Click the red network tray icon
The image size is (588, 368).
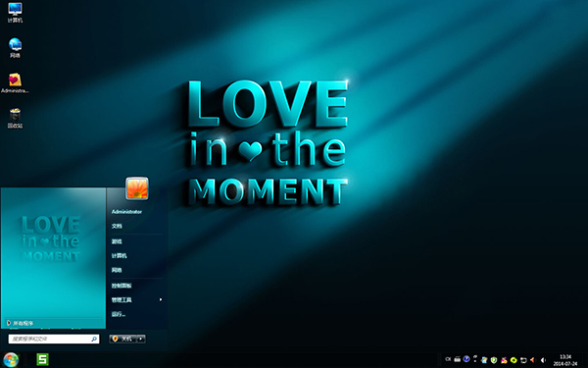532,360
